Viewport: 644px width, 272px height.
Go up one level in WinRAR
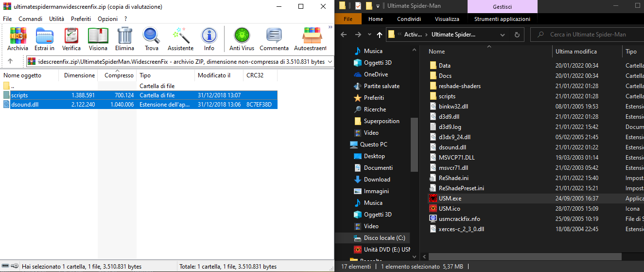coord(10,62)
